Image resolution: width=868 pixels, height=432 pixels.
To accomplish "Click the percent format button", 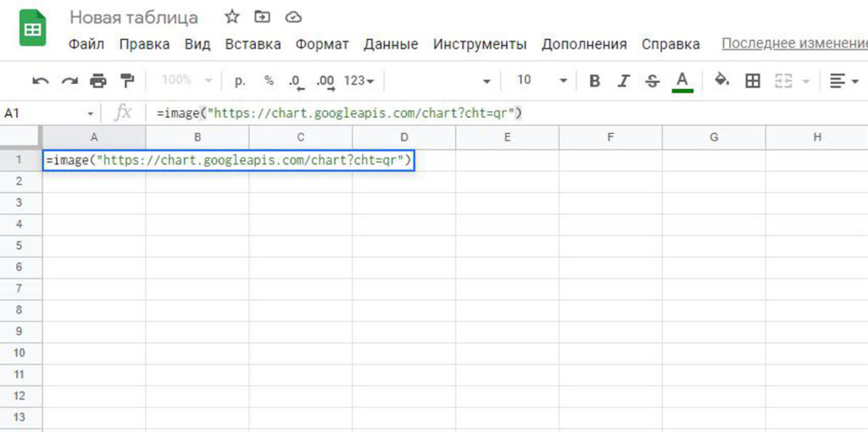I will point(269,80).
